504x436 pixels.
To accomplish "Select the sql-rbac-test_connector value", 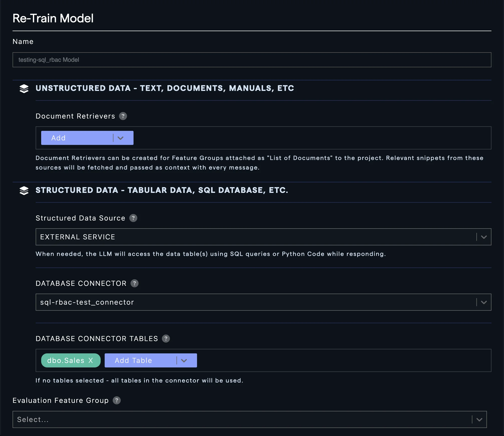I will tap(87, 302).
